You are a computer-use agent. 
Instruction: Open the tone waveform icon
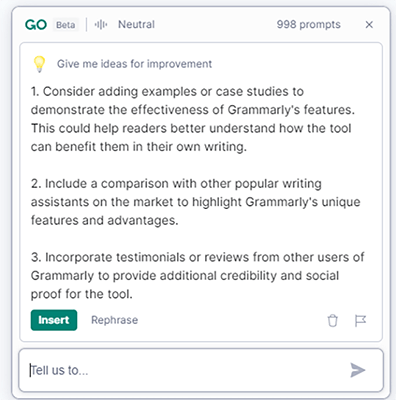[101, 25]
